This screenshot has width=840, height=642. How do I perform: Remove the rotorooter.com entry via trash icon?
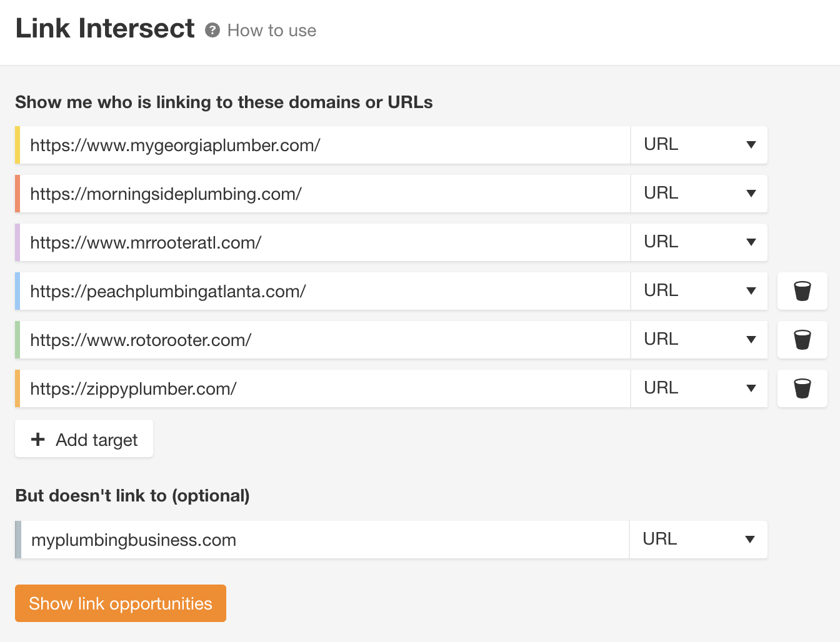tap(802, 339)
